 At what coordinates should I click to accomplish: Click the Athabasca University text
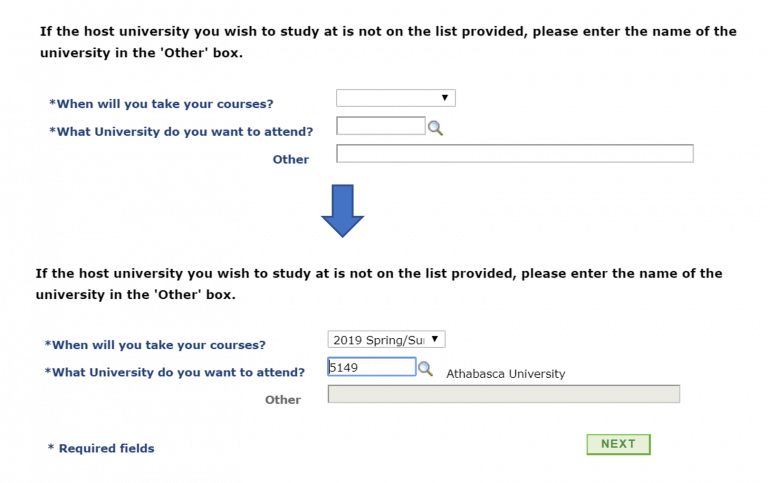click(505, 374)
